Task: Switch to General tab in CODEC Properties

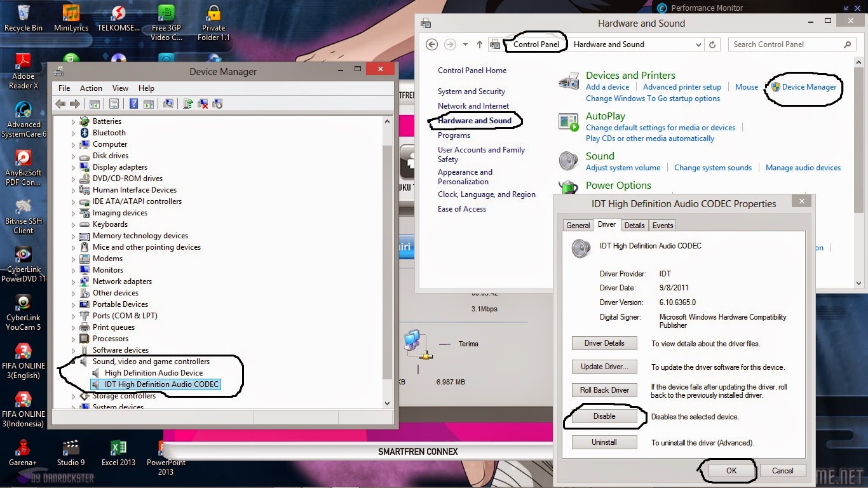Action: point(578,226)
